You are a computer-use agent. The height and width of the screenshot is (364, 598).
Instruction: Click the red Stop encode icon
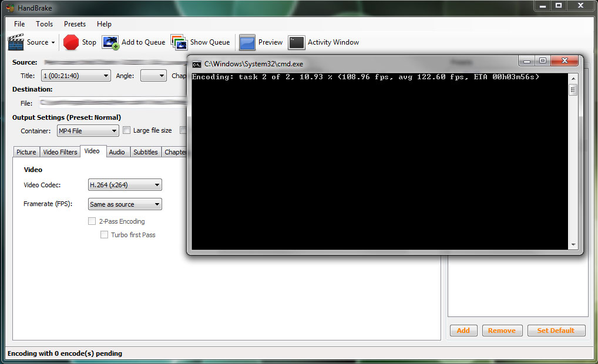71,42
